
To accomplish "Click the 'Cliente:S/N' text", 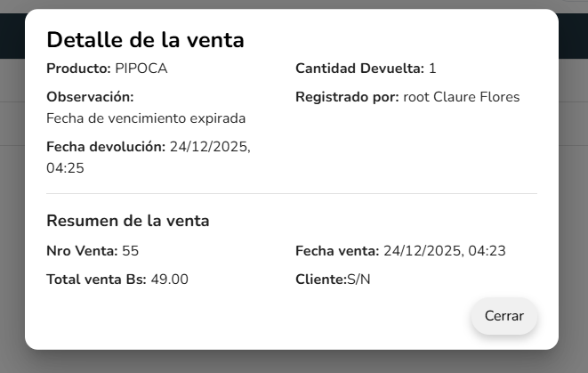I will click(333, 280).
